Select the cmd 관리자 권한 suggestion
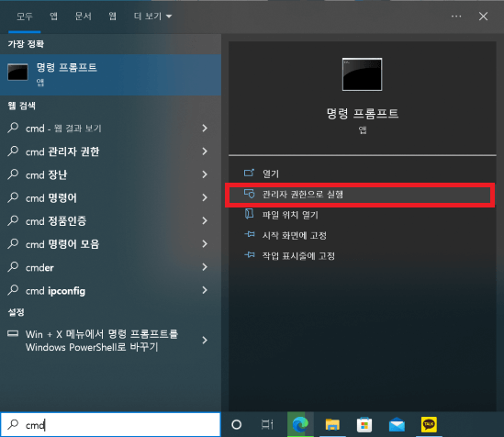The image size is (504, 437). 110,151
